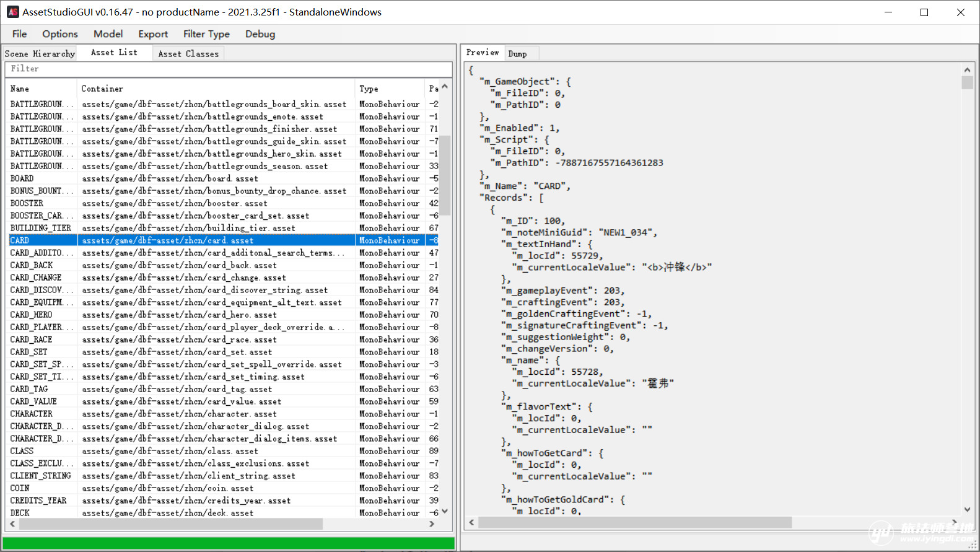Click container path class_exclusions.asset
Image resolution: width=980 pixels, height=552 pixels.
196,463
